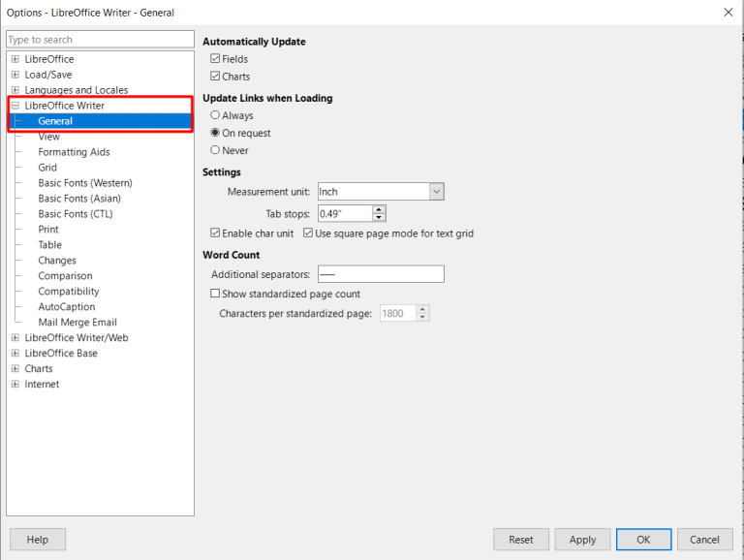Select Always update links option
This screenshot has height=560, width=744.
(215, 115)
